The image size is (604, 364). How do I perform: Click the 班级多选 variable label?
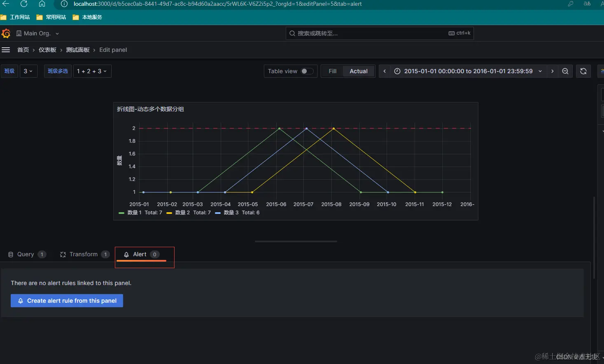pyautogui.click(x=58, y=71)
